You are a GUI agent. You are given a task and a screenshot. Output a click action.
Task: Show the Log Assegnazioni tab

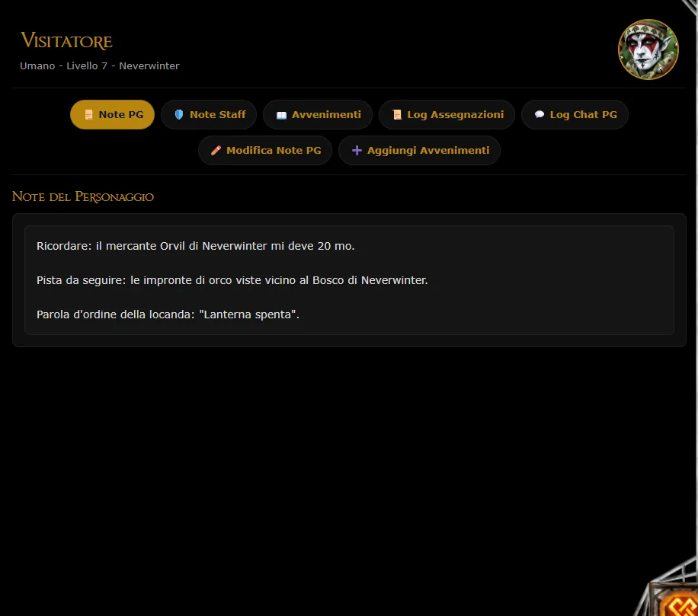point(447,115)
